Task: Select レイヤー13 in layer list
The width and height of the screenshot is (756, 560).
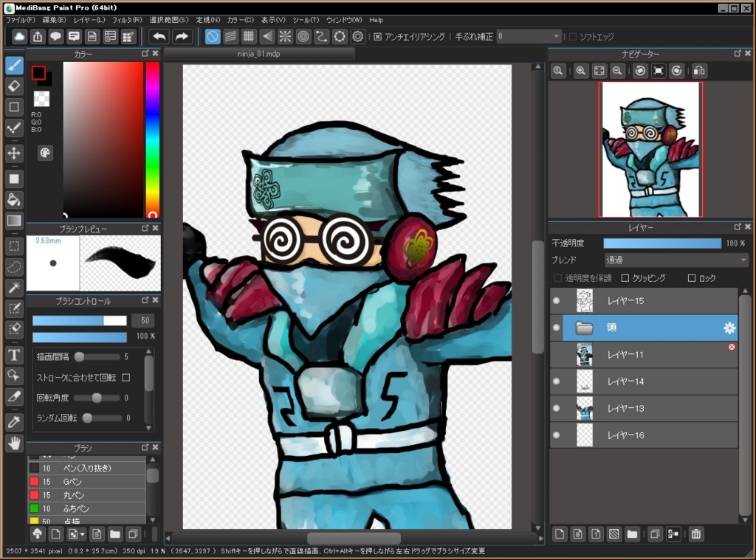Action: click(644, 408)
